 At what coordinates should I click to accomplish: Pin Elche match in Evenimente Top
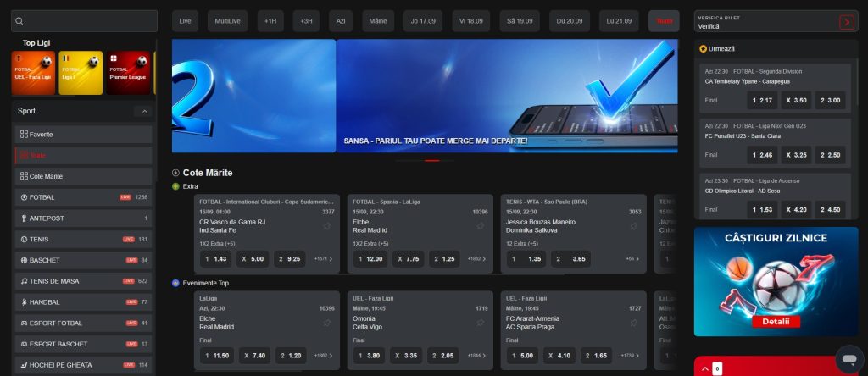[327, 323]
